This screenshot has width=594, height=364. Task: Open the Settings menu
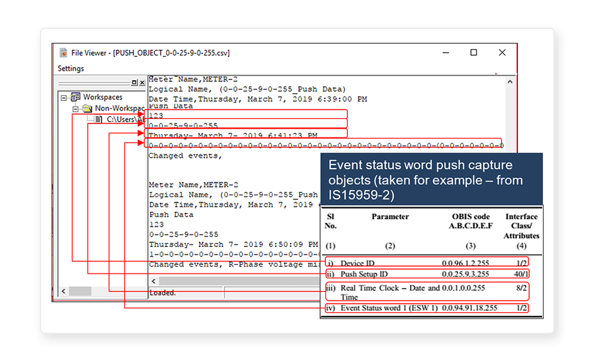coord(71,68)
